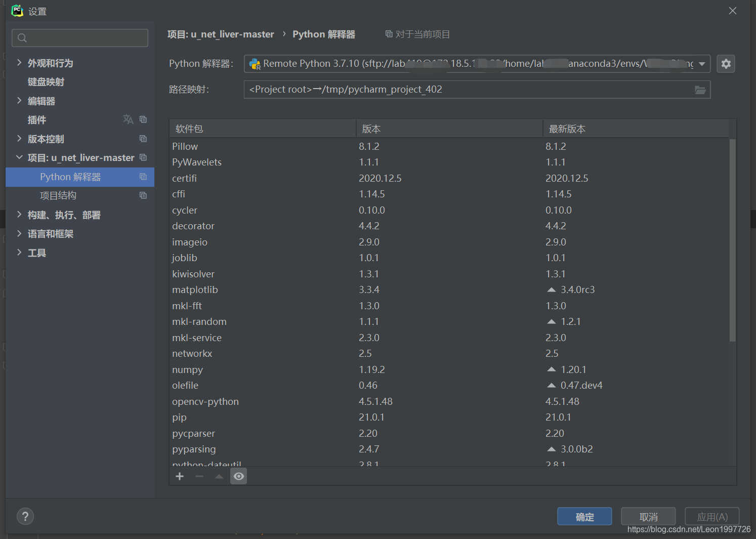Toggle show early releases eye icon

click(239, 476)
